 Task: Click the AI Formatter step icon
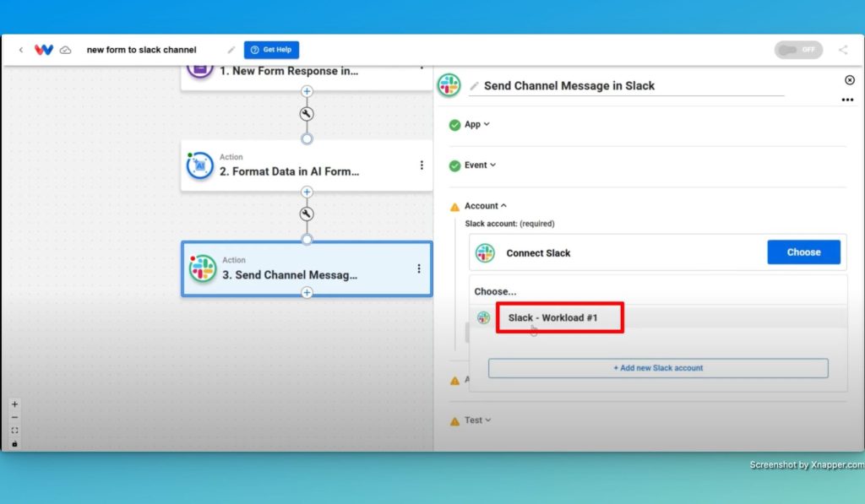point(199,165)
